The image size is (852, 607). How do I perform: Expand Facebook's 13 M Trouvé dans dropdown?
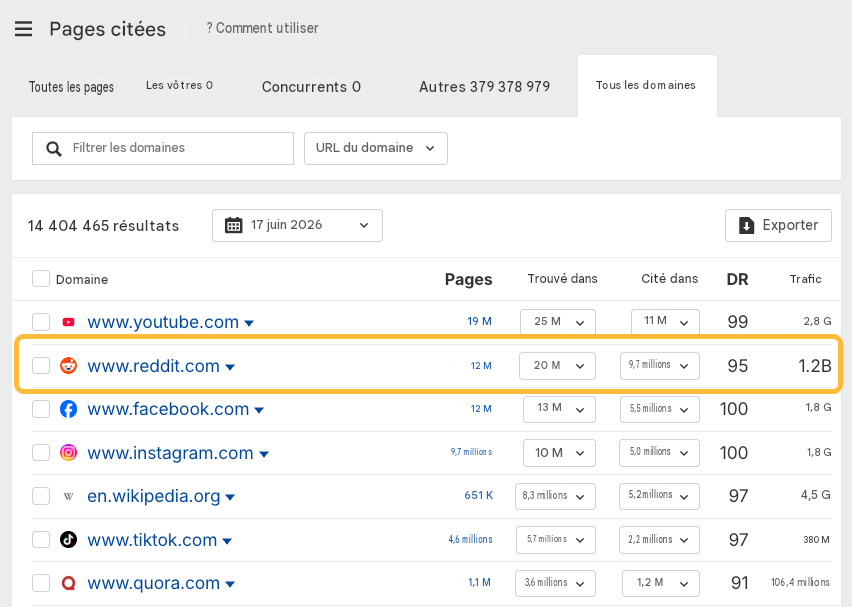coord(559,409)
